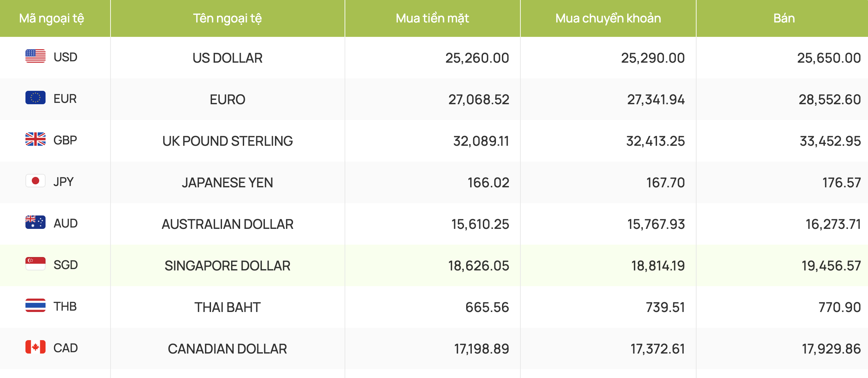Click the SINGAPORE DOLLAR name cell
The image size is (868, 378).
[x=227, y=265]
